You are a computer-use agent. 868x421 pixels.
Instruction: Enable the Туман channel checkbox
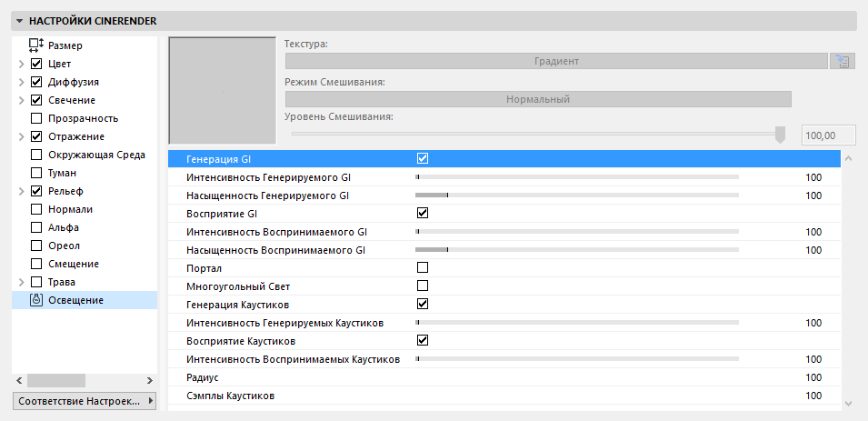point(36,173)
